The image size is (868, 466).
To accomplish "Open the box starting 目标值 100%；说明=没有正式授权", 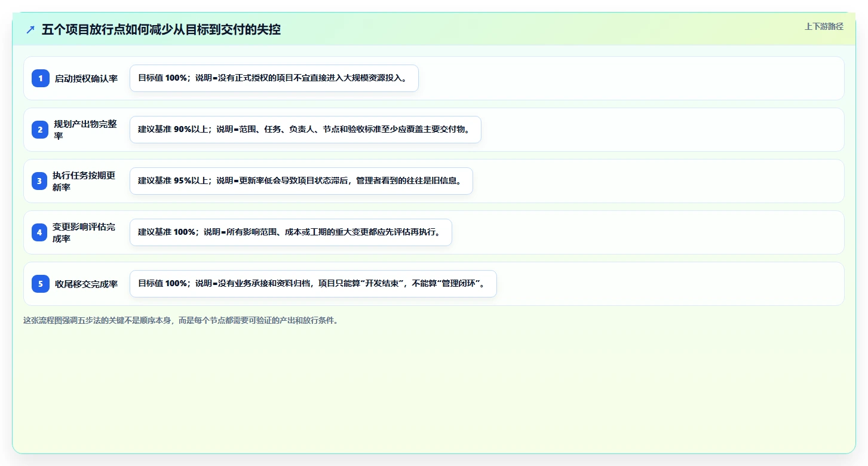I will click(274, 78).
